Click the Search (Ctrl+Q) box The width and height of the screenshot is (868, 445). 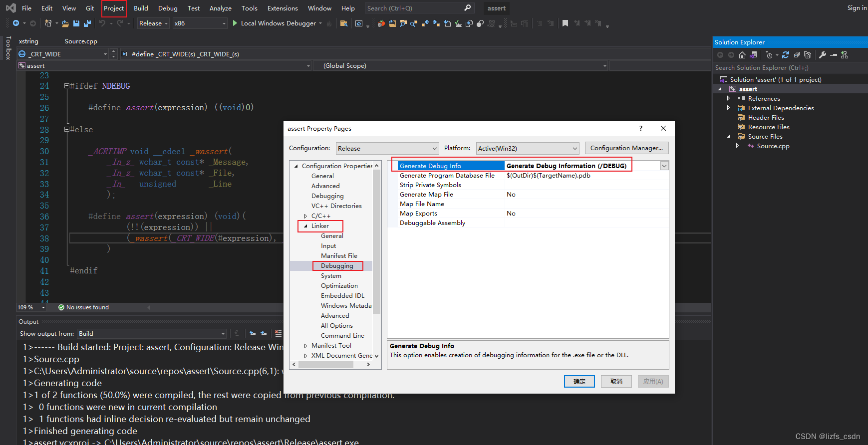(419, 8)
